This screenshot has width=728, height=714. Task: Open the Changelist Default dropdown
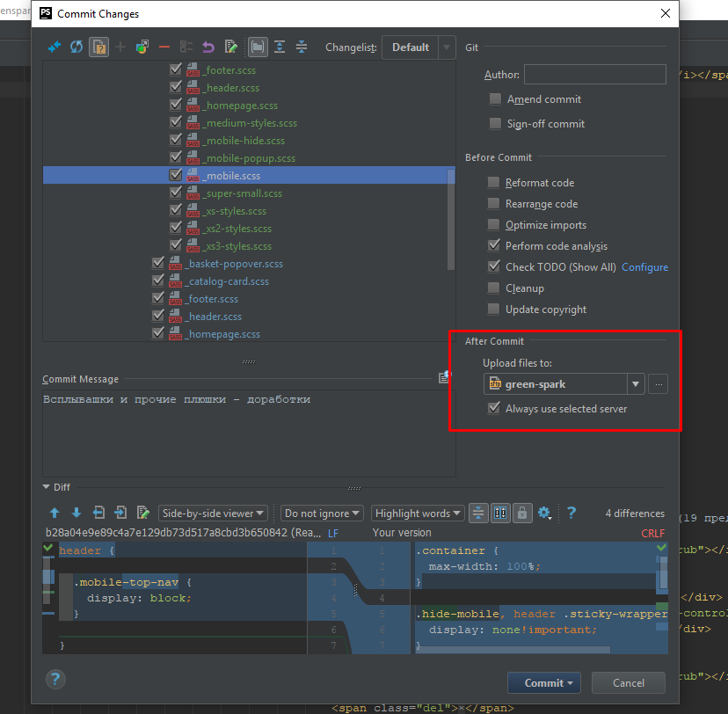point(419,47)
